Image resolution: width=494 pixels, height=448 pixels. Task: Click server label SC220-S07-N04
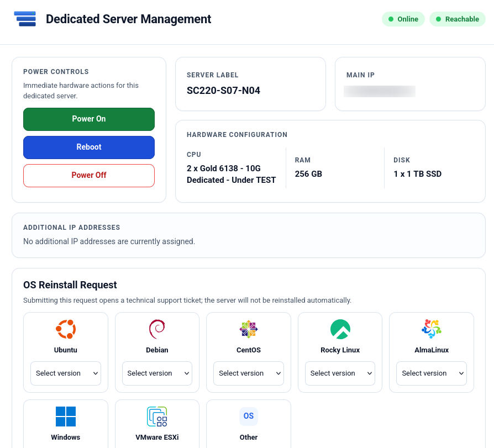click(223, 91)
